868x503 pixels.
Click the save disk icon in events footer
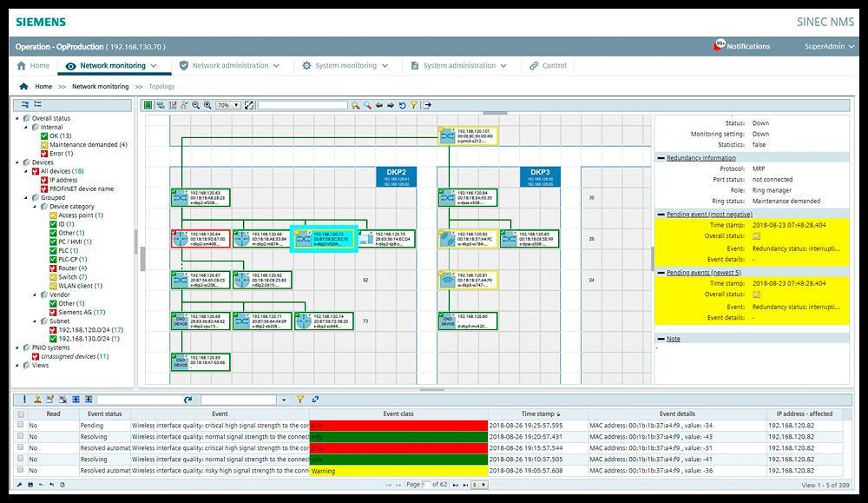tap(30, 485)
